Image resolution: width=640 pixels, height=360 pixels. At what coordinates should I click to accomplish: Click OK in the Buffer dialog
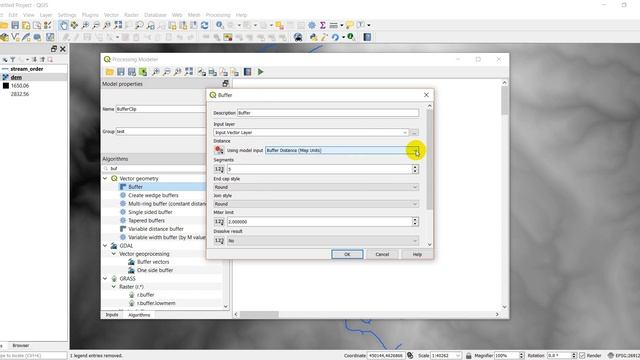[347, 254]
